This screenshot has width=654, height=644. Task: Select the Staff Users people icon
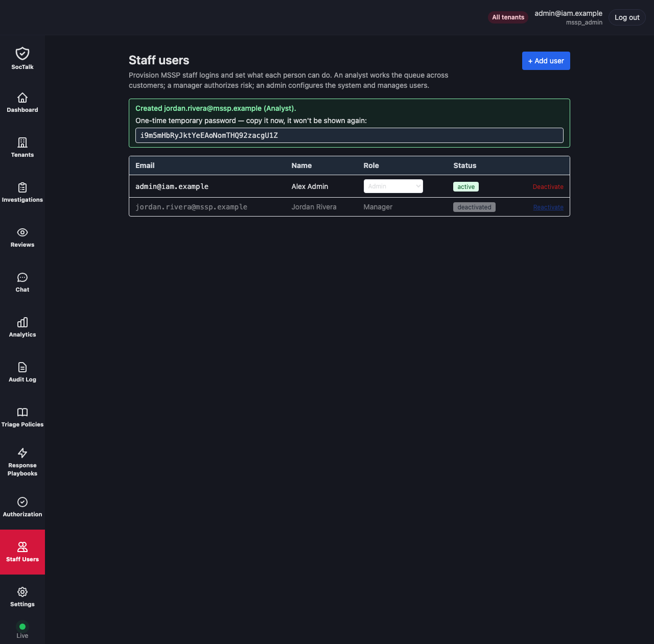click(22, 547)
